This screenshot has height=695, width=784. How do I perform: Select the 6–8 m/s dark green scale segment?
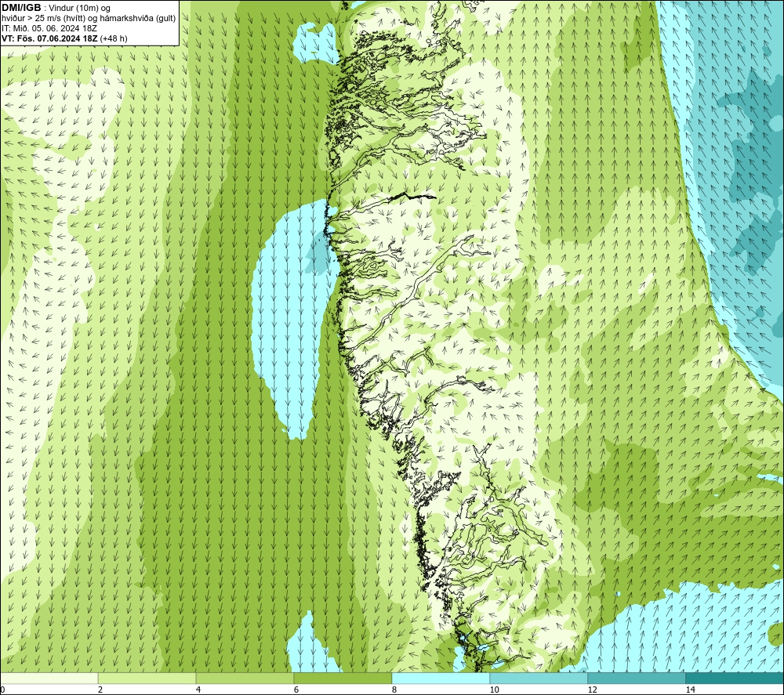343,678
